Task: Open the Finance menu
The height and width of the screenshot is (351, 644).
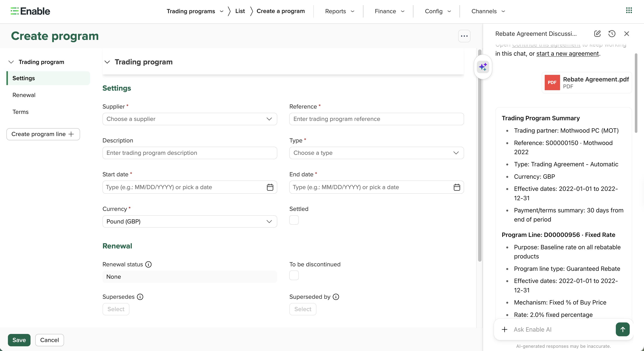Action: pos(389,11)
